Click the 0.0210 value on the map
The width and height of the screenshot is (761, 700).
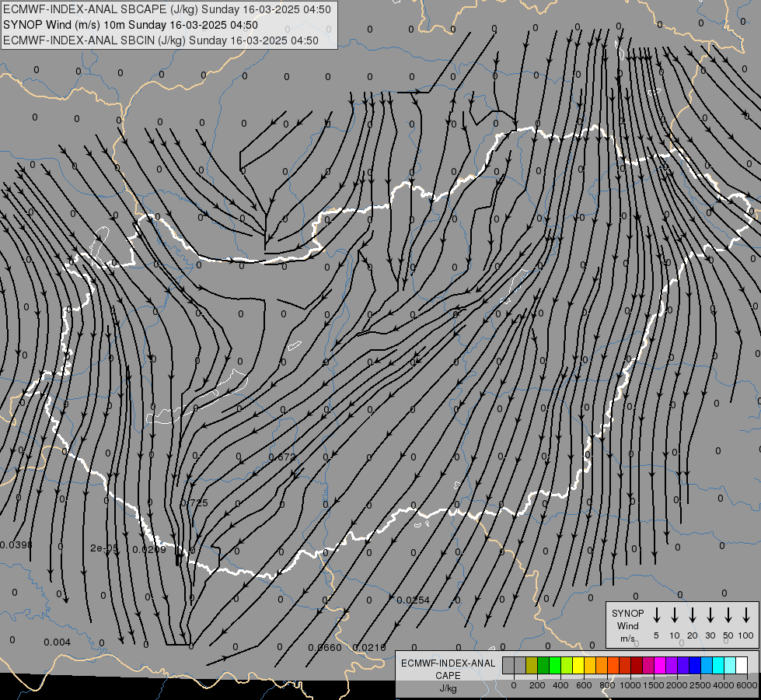[369, 648]
